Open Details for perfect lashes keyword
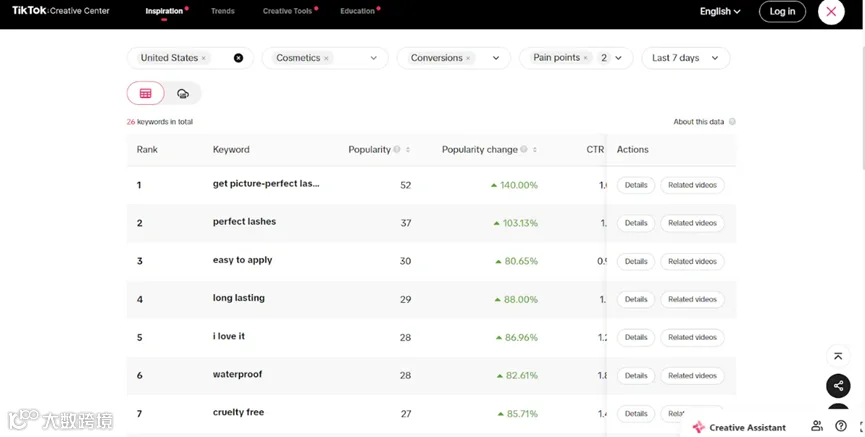This screenshot has height=437, width=865. click(x=636, y=223)
